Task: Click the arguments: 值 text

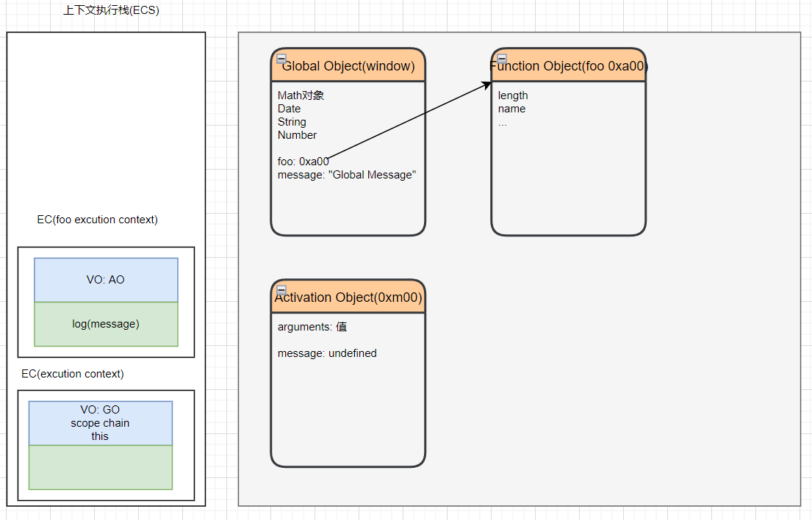Action: [312, 327]
